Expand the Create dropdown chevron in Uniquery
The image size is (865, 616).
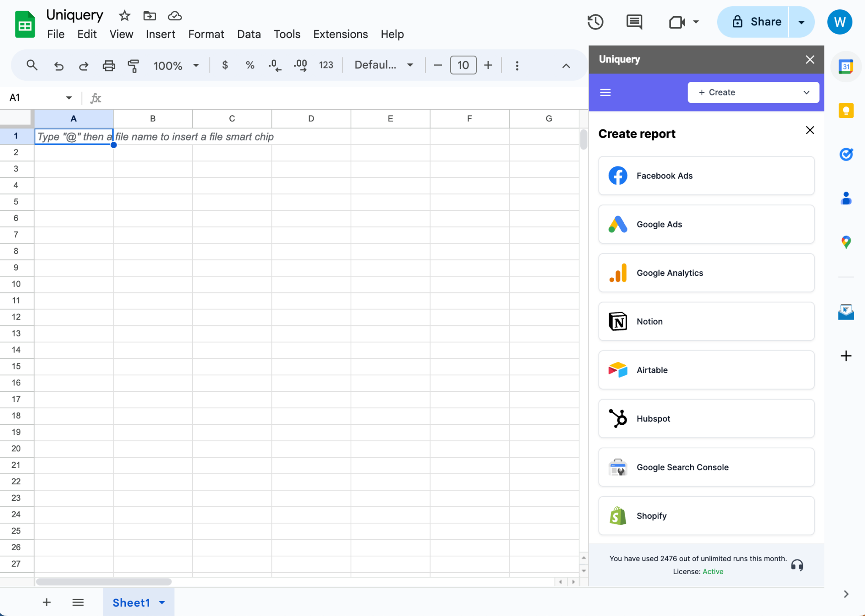click(806, 92)
